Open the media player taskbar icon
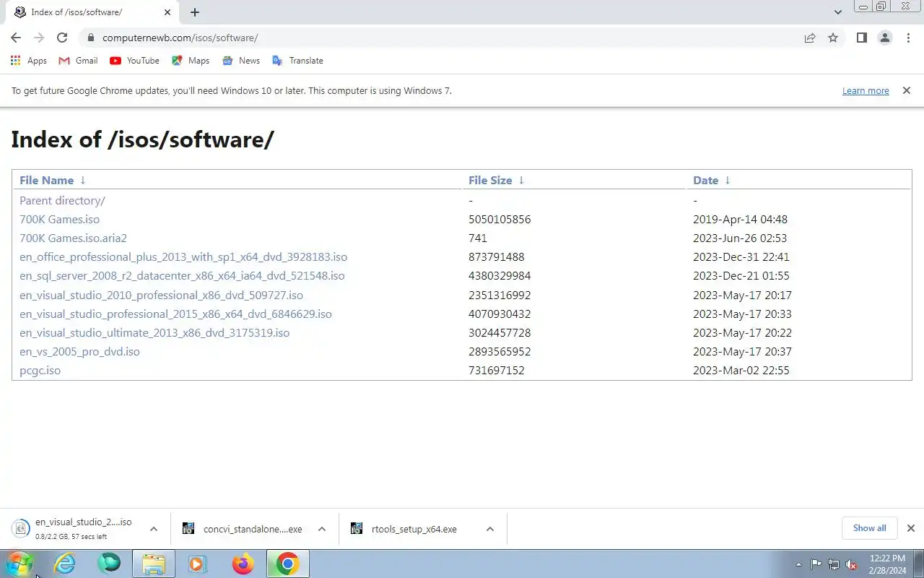 tap(198, 564)
